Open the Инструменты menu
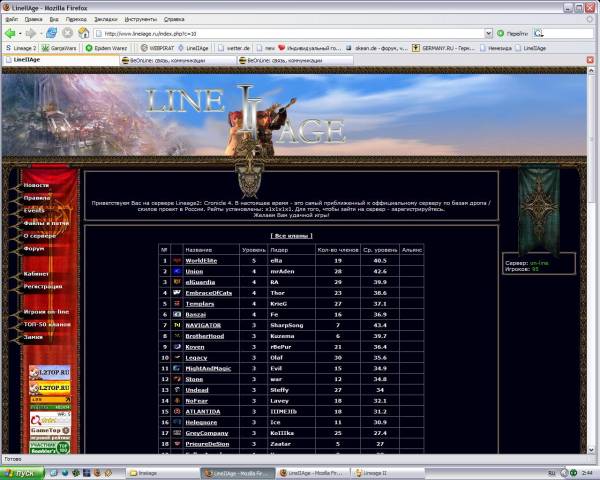This screenshot has height=480, width=600. point(140,19)
